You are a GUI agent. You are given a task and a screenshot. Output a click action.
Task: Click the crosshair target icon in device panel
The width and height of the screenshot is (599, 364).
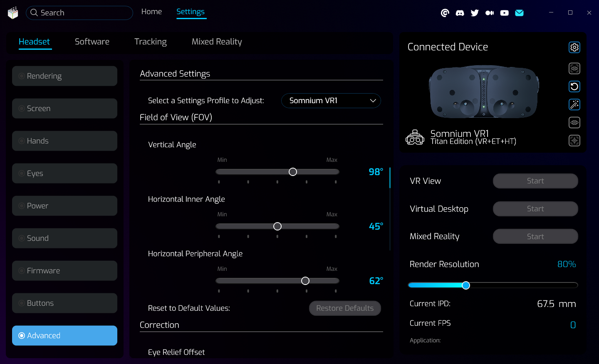tap(574, 141)
